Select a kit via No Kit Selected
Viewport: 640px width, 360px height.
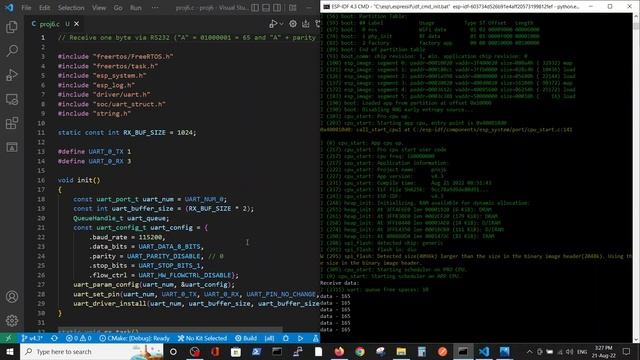click(x=202, y=338)
